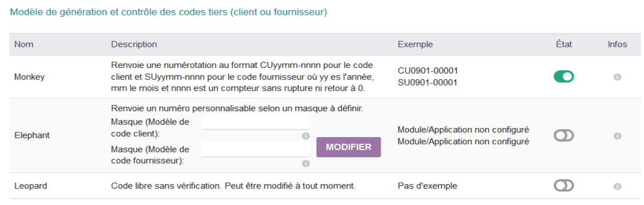Select the Nom column header
Screen dimensions: 644x205
(23, 45)
